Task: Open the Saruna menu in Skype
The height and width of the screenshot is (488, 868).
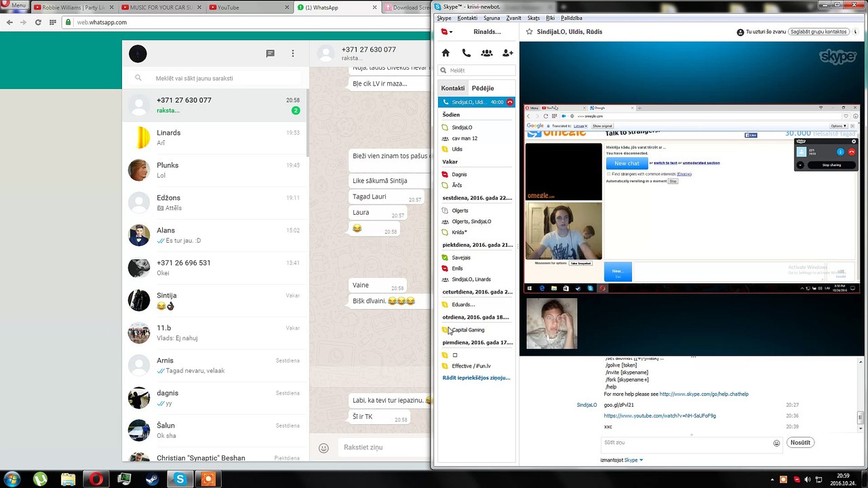Action: coord(492,18)
